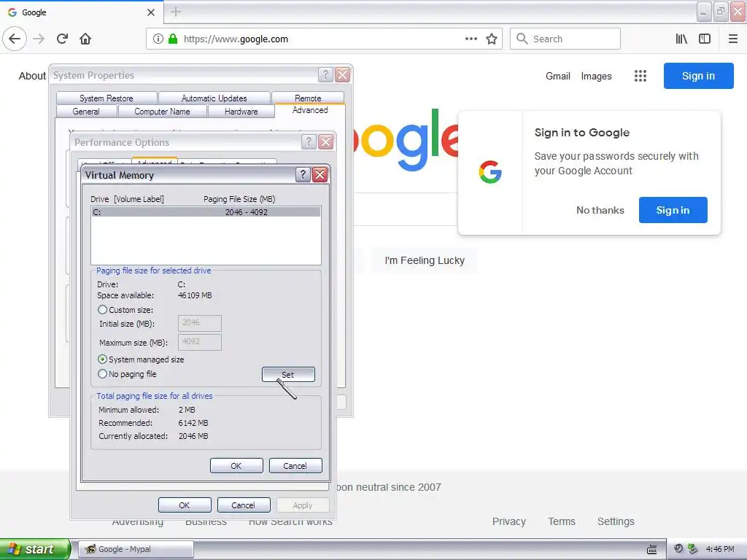Viewport: 747px width, 560px height.
Task: Click Sign in within the Google popup
Action: [x=673, y=210]
